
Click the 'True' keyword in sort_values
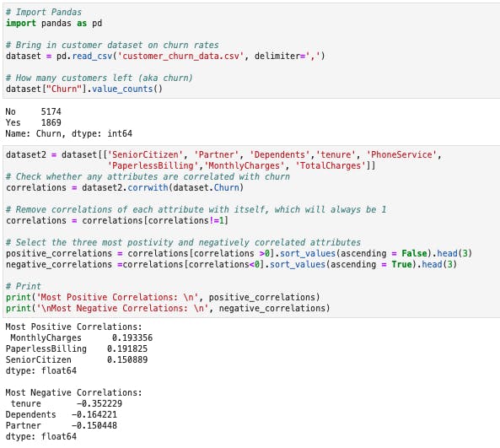coord(402,265)
